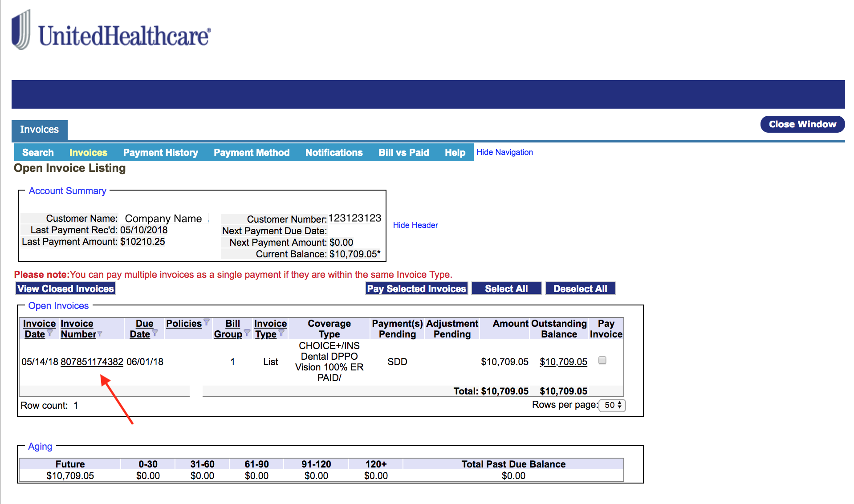Hide the navigation bar via Hide Navigation
The width and height of the screenshot is (854, 504).
(504, 152)
